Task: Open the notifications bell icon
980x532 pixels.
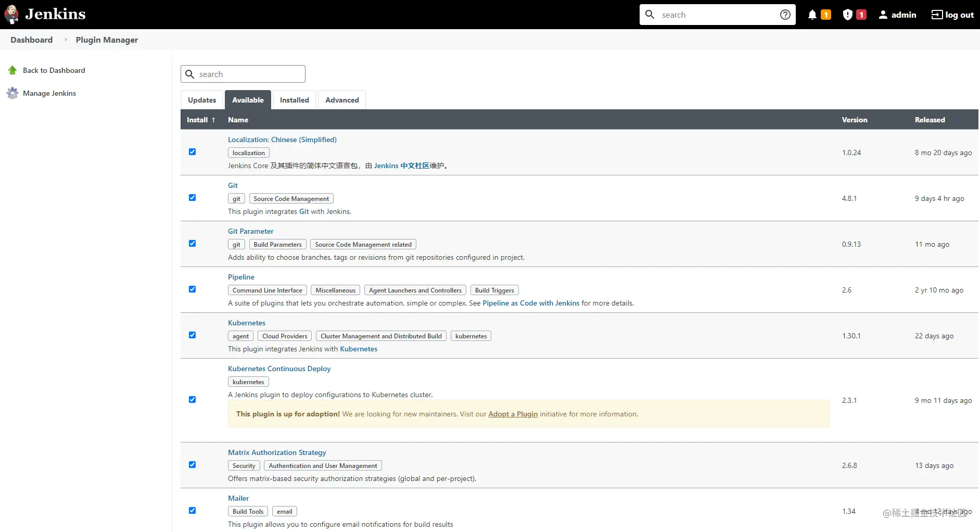Action: pos(812,15)
